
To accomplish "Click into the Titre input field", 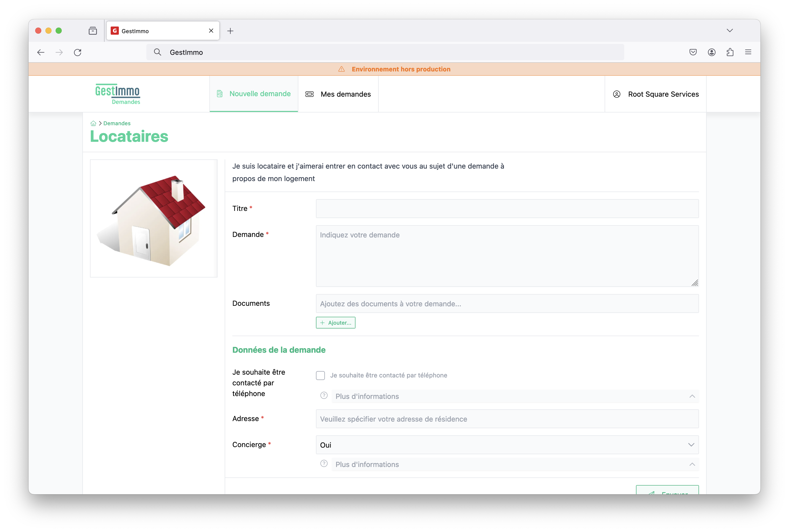I will [507, 209].
